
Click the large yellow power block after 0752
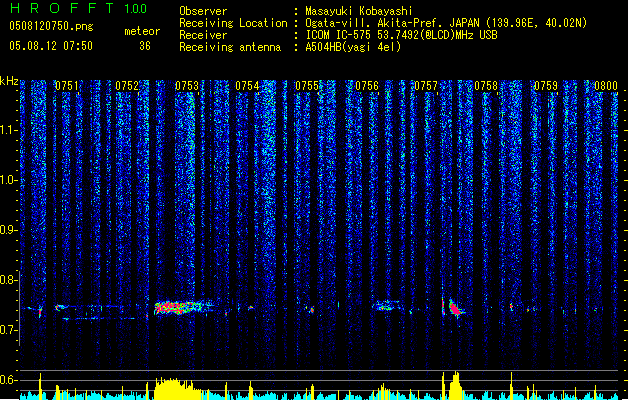pyautogui.click(x=177, y=388)
